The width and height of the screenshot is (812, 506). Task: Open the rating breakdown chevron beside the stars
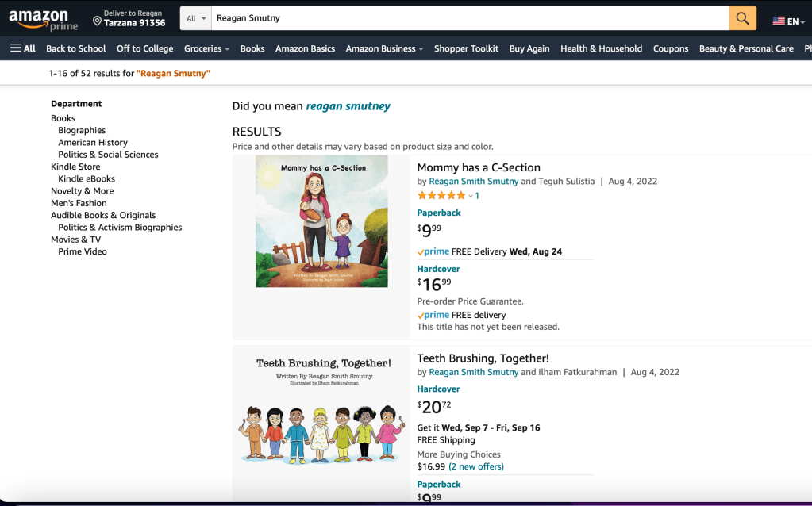point(471,196)
